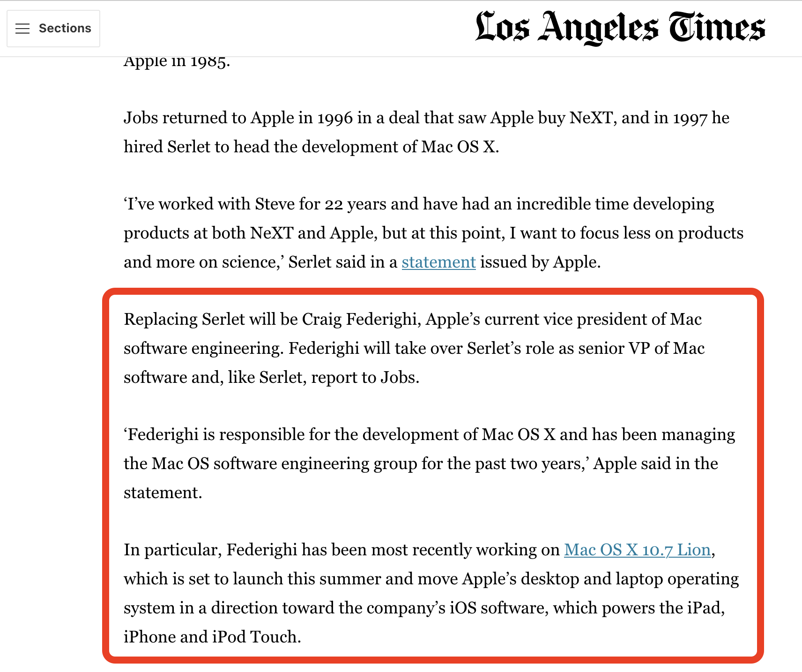The image size is (802, 672).
Task: Open the Sections menu button
Action: pyautogui.click(x=53, y=29)
